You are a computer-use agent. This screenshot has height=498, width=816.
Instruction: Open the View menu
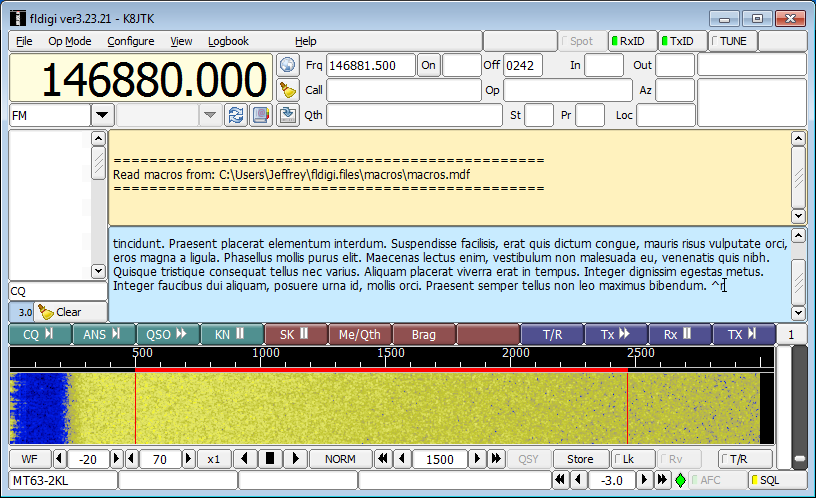(181, 41)
